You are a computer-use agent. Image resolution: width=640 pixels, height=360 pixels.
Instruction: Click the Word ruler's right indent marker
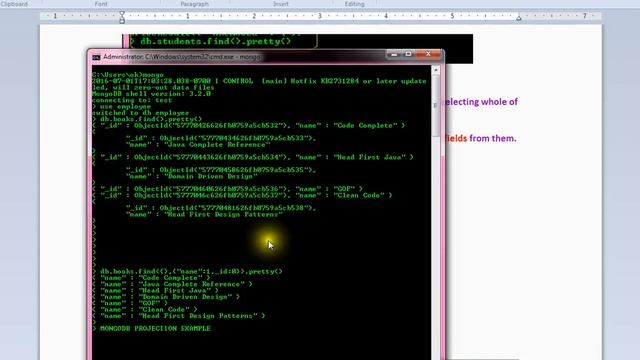[x=518, y=18]
